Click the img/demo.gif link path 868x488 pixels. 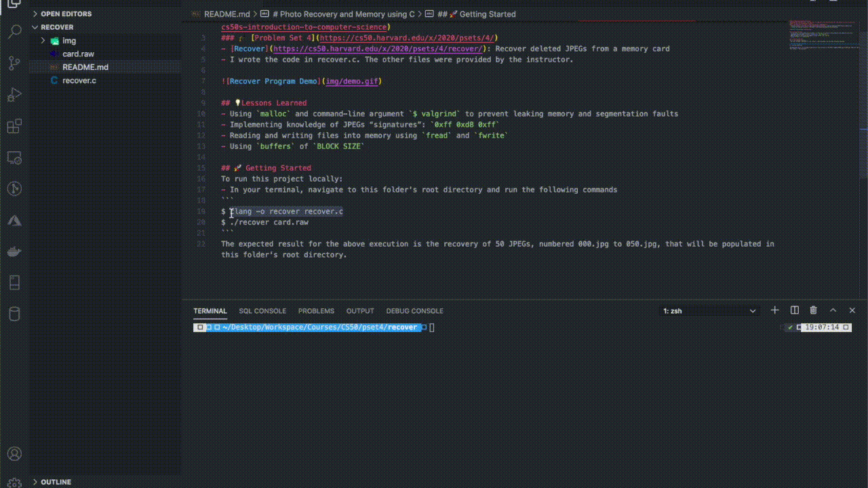[352, 81]
